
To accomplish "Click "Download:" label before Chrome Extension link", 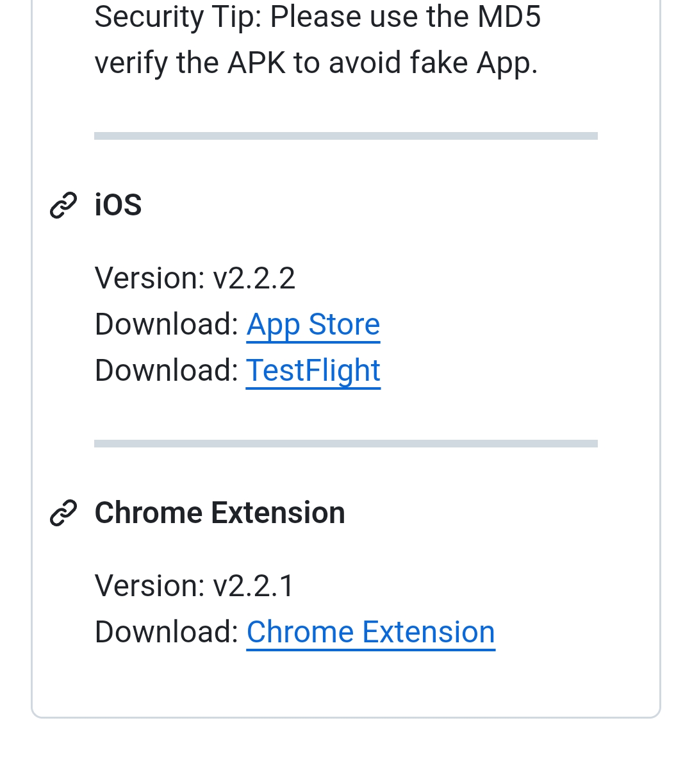I will click(167, 632).
